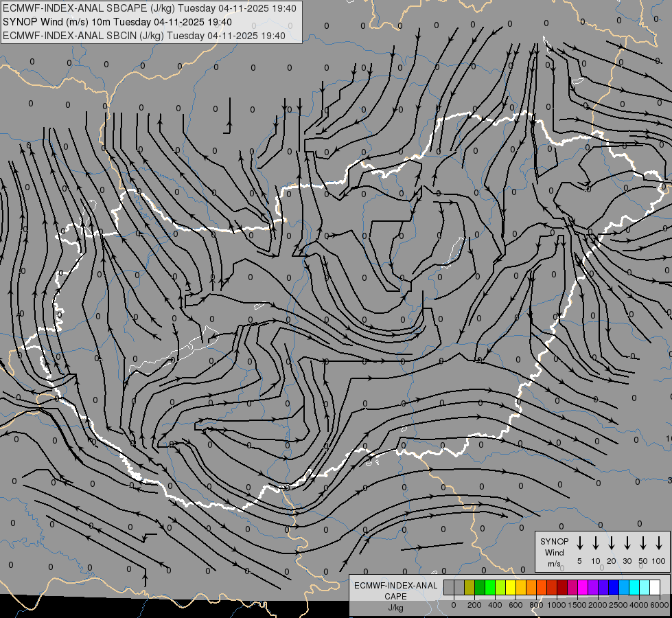672x618 pixels.
Task: Click the wind arrow above the 50 label
Action: [x=643, y=543]
